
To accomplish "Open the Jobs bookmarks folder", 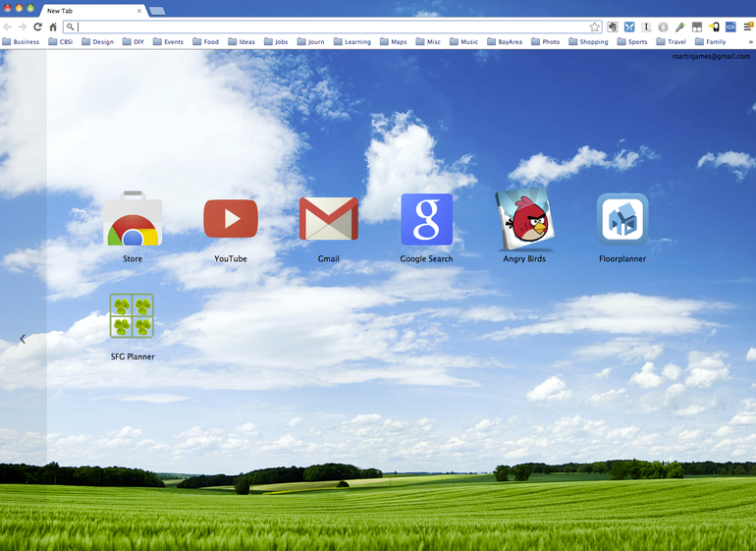I will click(276, 42).
